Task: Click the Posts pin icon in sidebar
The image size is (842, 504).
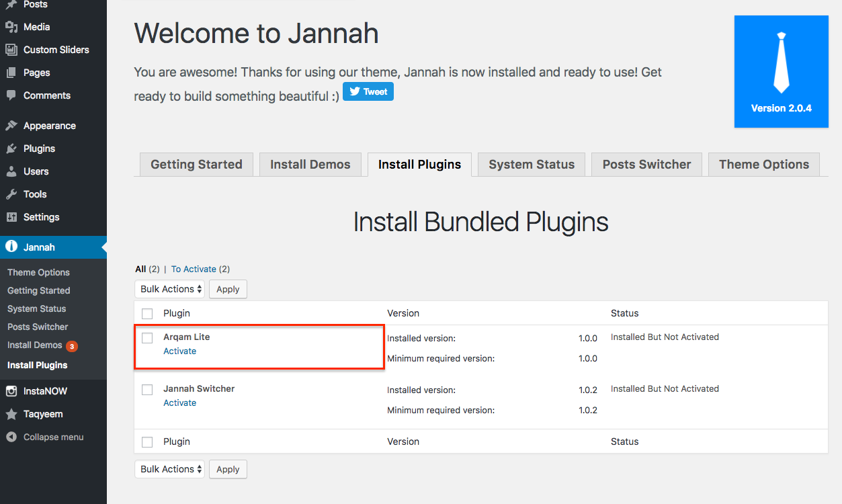Action: (11, 5)
